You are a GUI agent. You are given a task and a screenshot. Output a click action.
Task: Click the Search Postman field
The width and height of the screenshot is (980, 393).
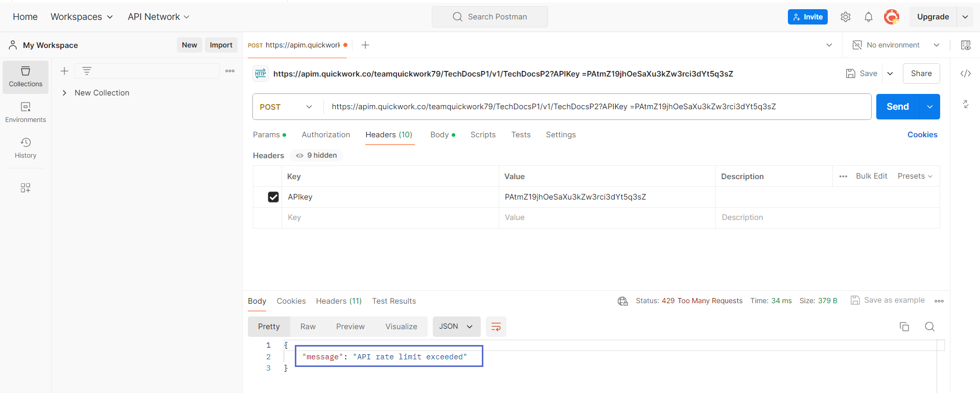[x=489, y=17]
